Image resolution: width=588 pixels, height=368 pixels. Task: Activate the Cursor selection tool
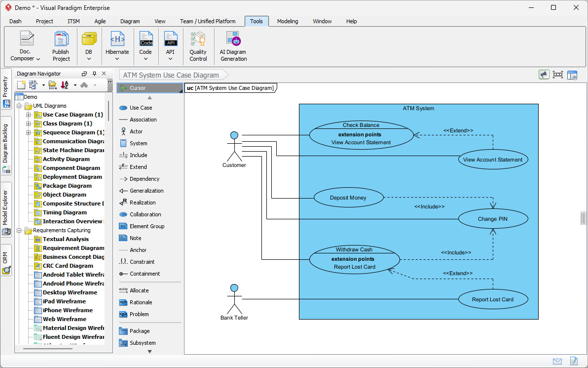(149, 88)
